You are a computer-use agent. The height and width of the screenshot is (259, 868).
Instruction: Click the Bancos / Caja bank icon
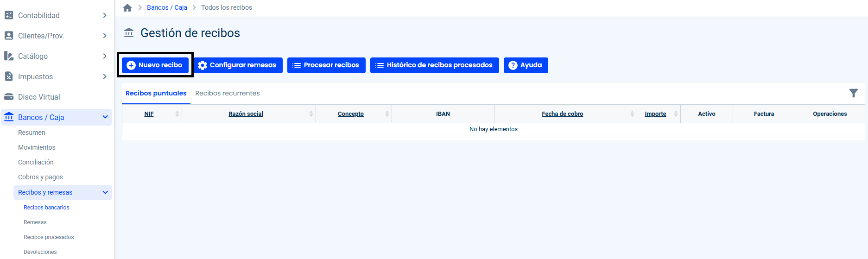click(x=9, y=117)
